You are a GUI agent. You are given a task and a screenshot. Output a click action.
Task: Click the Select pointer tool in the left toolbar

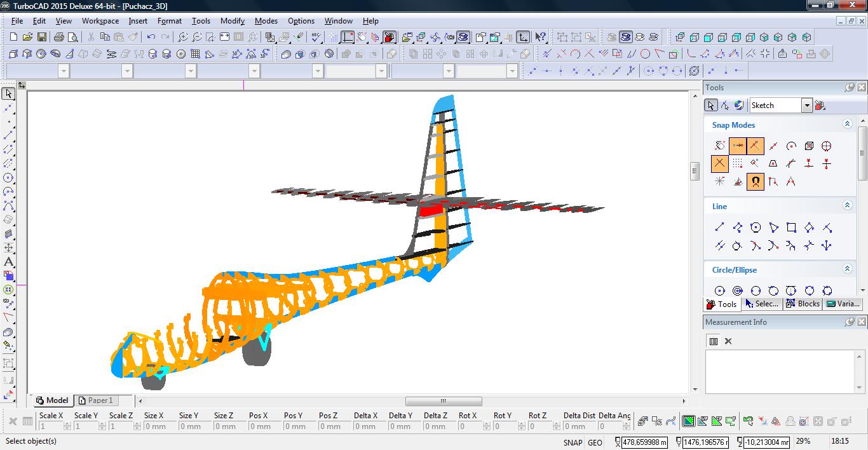(8, 94)
